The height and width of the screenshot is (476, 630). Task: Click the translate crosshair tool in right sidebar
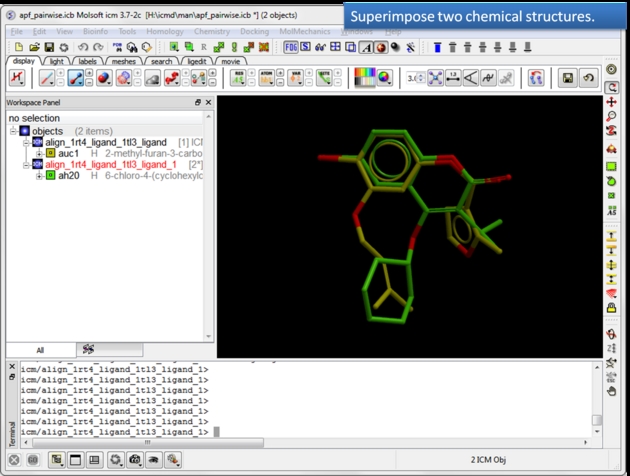pos(611,102)
